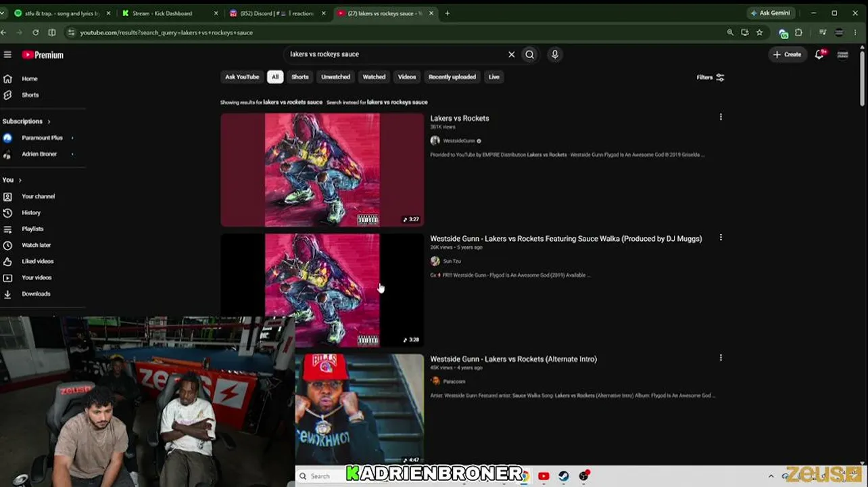Open Shorts from the sidebar
The width and height of the screenshot is (868, 487).
tap(30, 95)
